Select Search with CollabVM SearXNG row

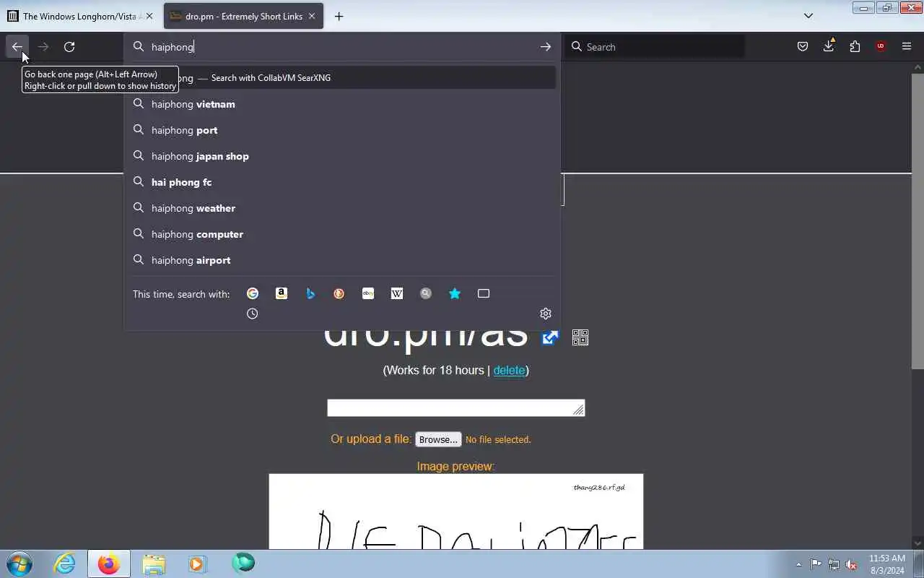[x=342, y=78]
